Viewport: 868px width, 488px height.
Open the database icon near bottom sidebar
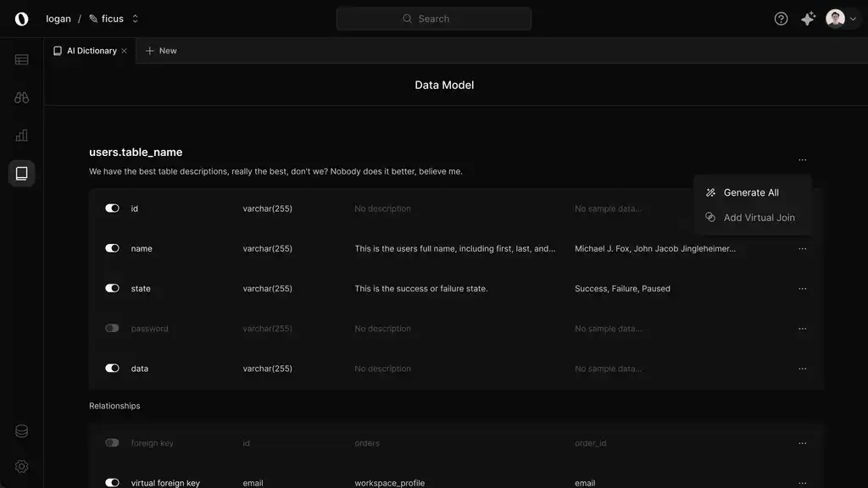[21, 430]
